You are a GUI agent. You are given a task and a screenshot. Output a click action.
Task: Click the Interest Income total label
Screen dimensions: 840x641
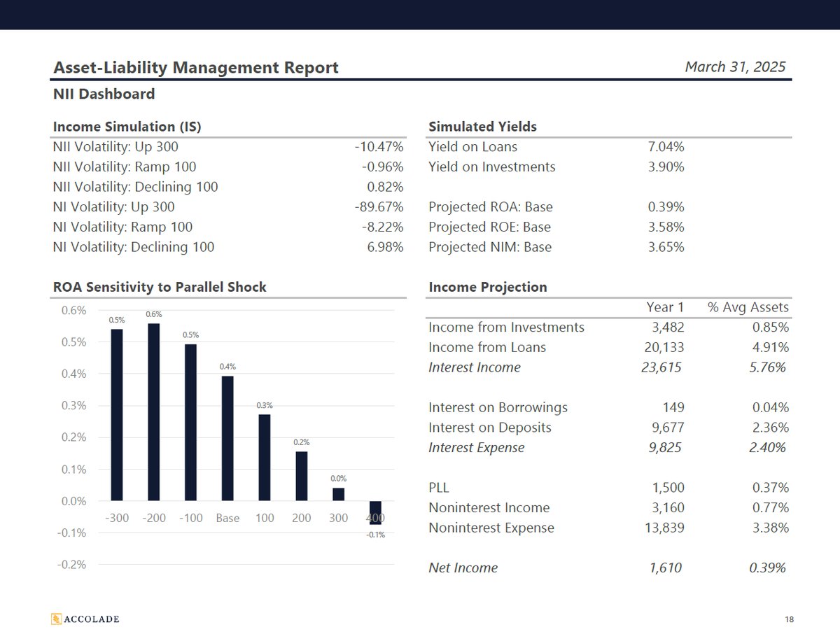pyautogui.click(x=475, y=367)
